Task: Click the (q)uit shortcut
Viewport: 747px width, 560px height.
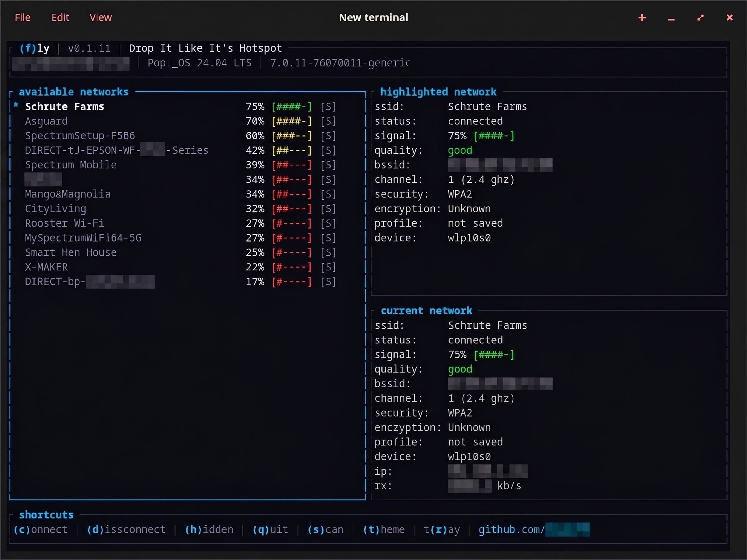Action: coord(270,529)
